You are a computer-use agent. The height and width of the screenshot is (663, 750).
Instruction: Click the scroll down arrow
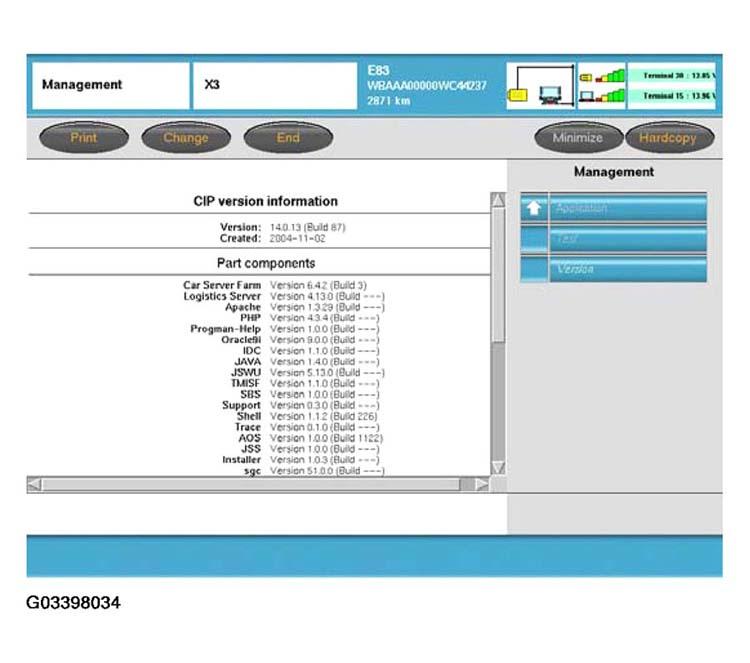(498, 467)
